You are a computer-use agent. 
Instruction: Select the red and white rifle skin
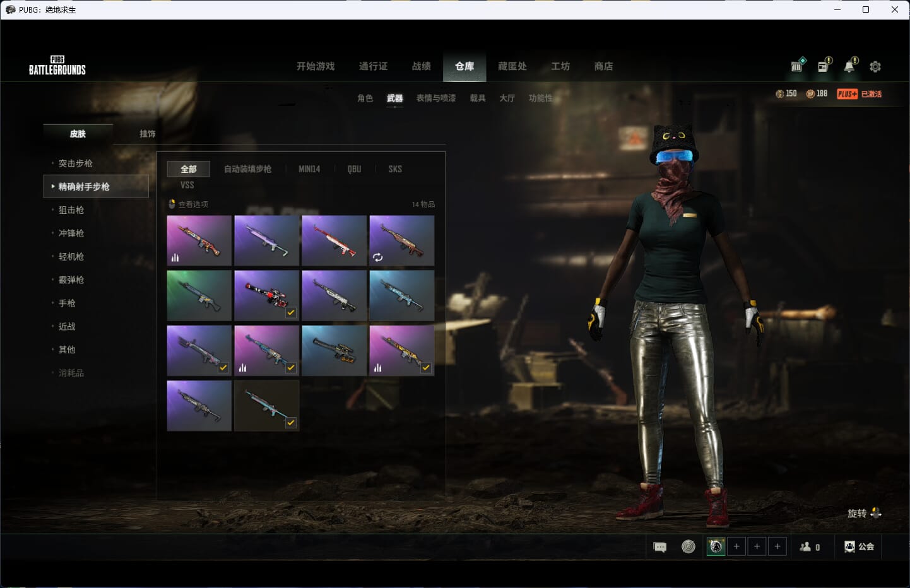point(334,240)
